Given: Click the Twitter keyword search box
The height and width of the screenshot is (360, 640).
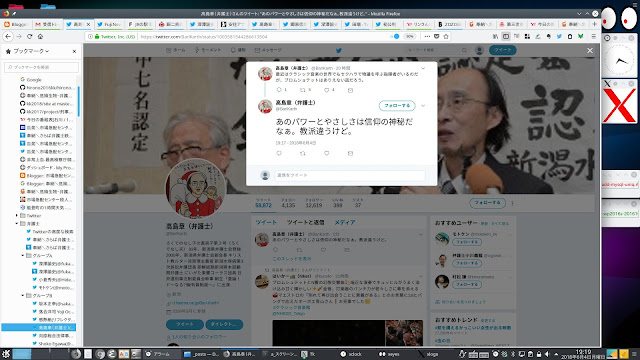Looking at the screenshot, I should [x=436, y=50].
